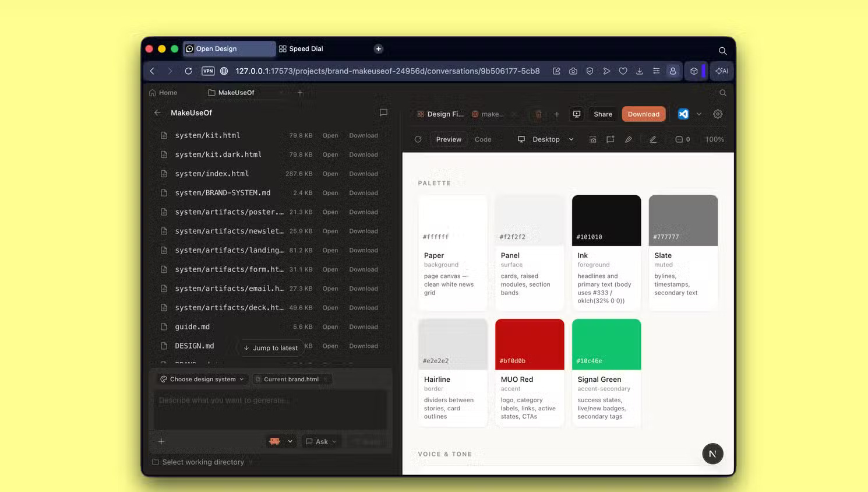Image resolution: width=868 pixels, height=492 pixels.
Task: Click the search icon in the app header
Action: (x=723, y=93)
